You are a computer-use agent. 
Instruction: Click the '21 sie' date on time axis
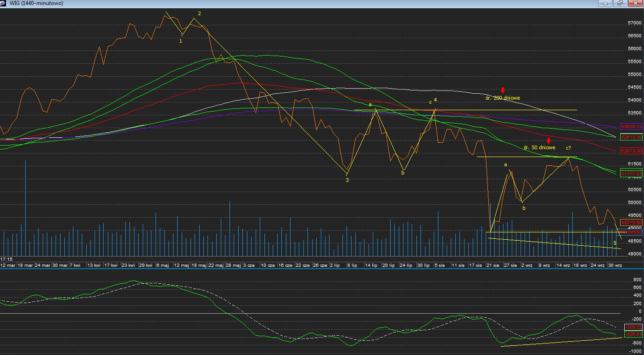click(493, 265)
